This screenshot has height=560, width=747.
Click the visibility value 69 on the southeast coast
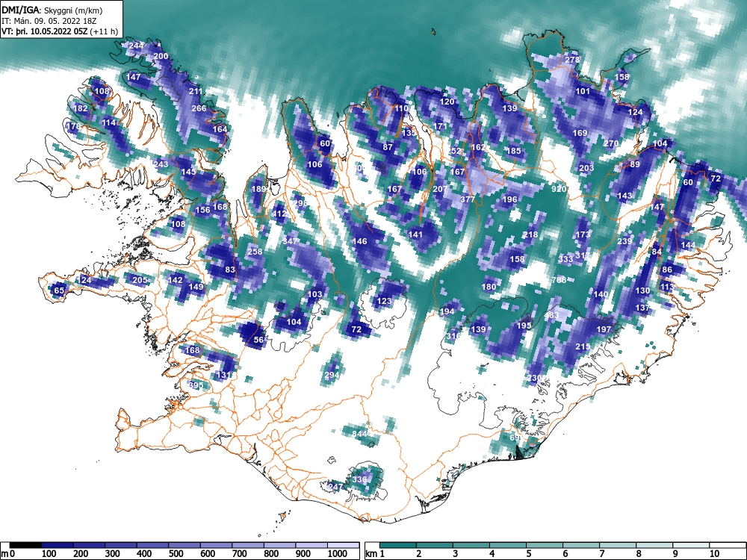click(515, 438)
